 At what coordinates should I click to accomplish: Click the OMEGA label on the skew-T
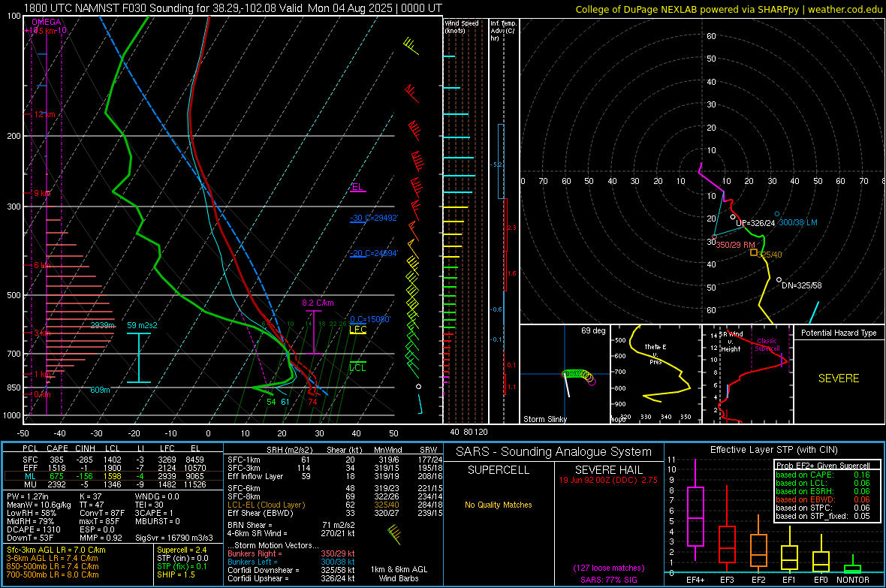click(47, 22)
